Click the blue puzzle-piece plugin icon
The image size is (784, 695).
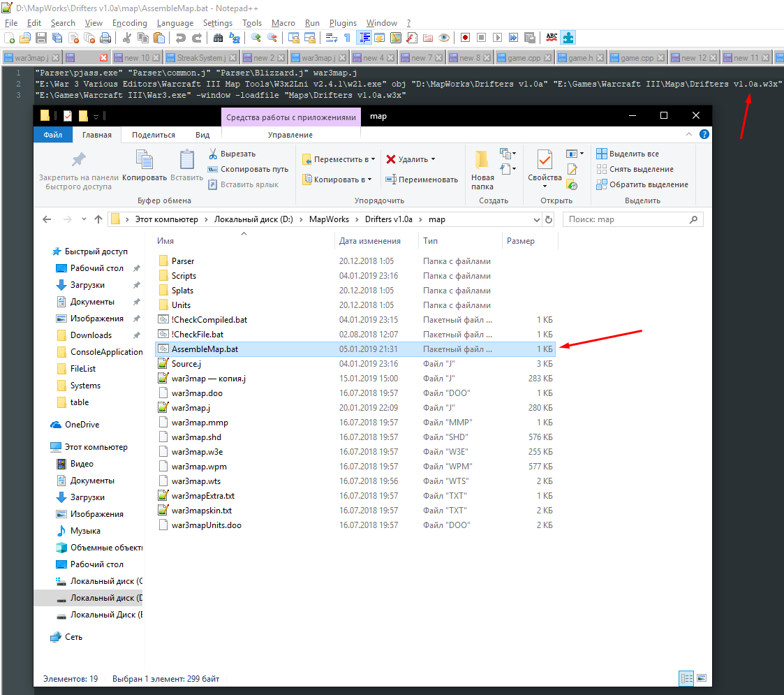point(568,38)
